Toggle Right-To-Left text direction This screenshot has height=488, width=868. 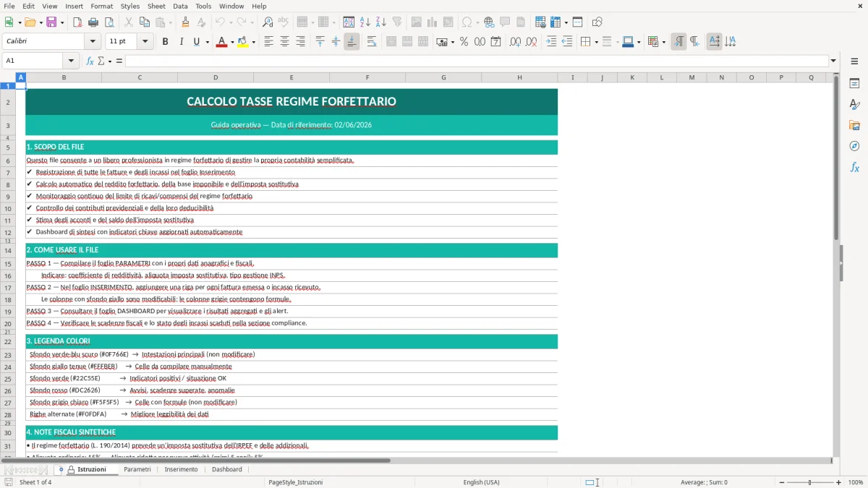tap(694, 42)
